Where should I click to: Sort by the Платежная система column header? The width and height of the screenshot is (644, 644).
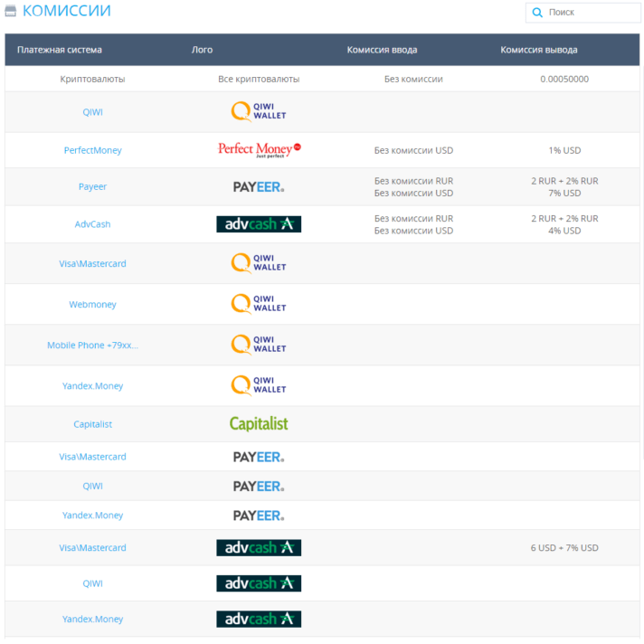tap(60, 50)
